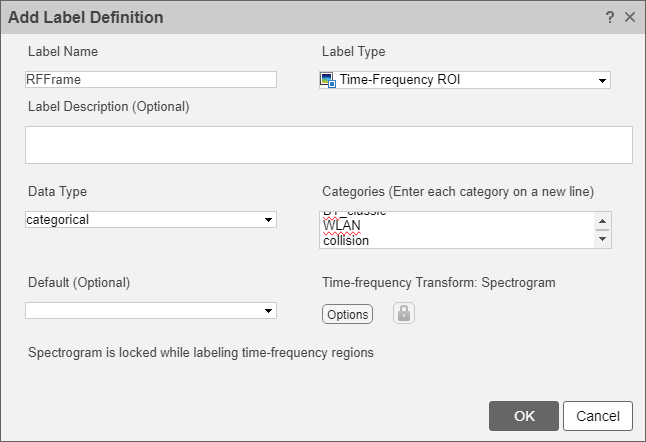Click the spectrogram lock icon

click(403, 313)
